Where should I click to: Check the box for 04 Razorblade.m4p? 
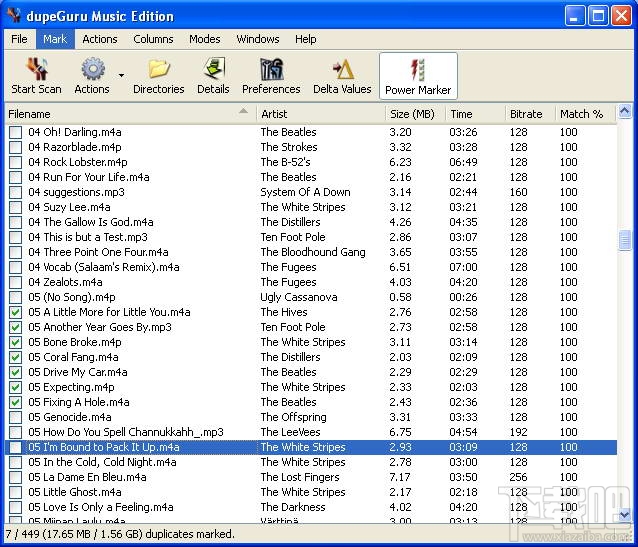pyautogui.click(x=15, y=147)
